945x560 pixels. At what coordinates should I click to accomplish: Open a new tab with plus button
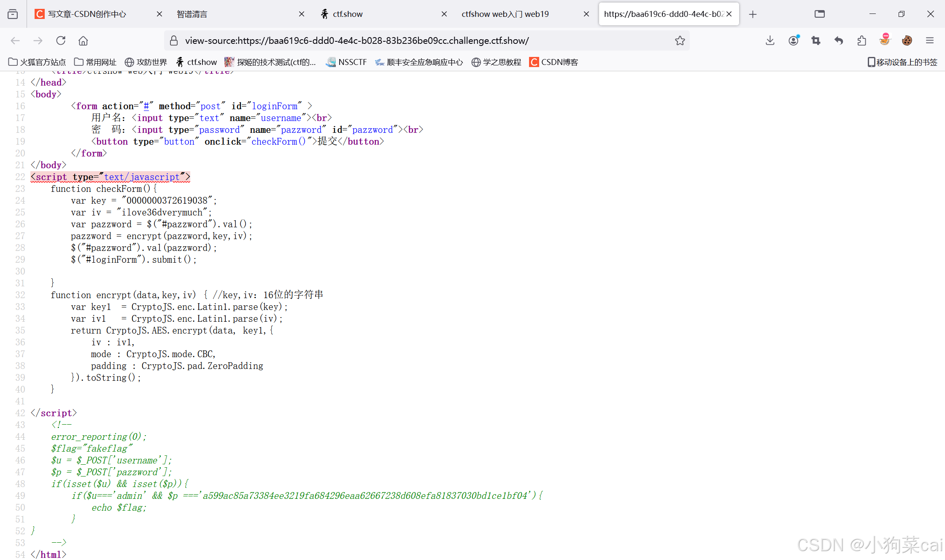753,14
